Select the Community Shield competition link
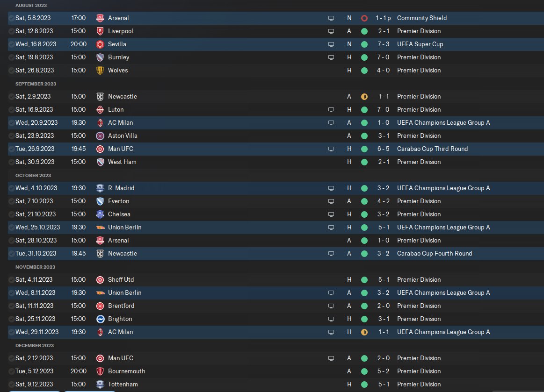This screenshot has width=544, height=392. [x=421, y=18]
